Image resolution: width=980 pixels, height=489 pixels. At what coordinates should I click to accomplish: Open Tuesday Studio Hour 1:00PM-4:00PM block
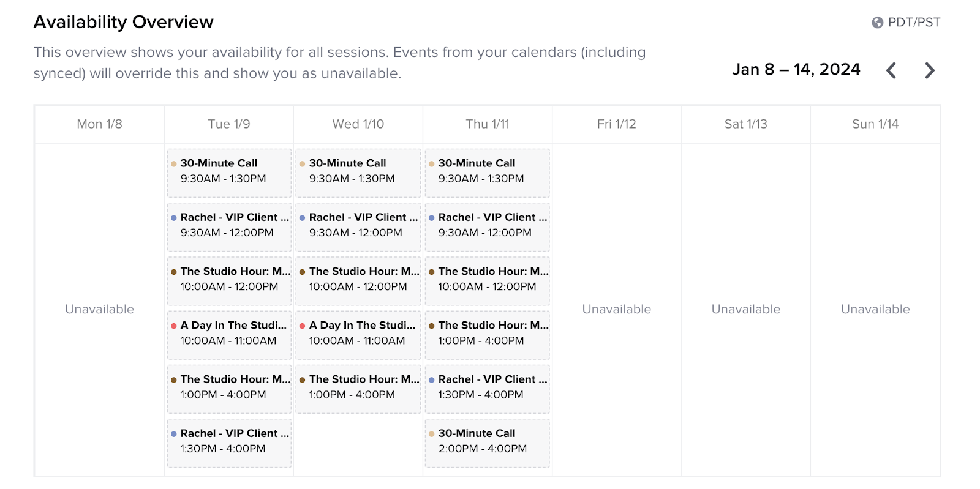point(229,389)
